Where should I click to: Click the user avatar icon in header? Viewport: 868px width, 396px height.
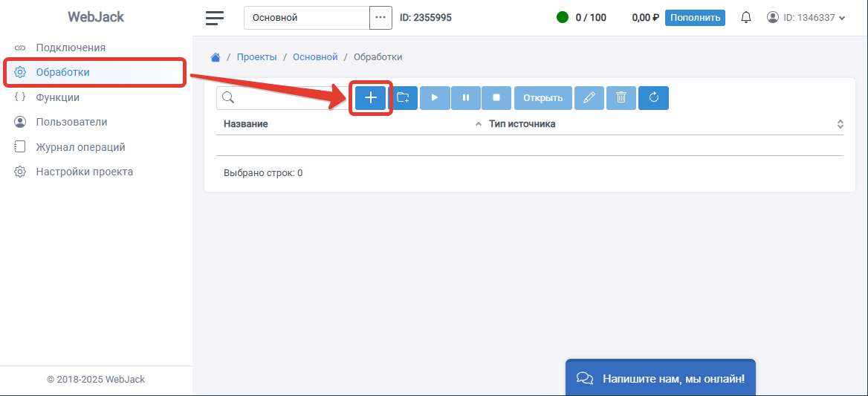pyautogui.click(x=773, y=18)
